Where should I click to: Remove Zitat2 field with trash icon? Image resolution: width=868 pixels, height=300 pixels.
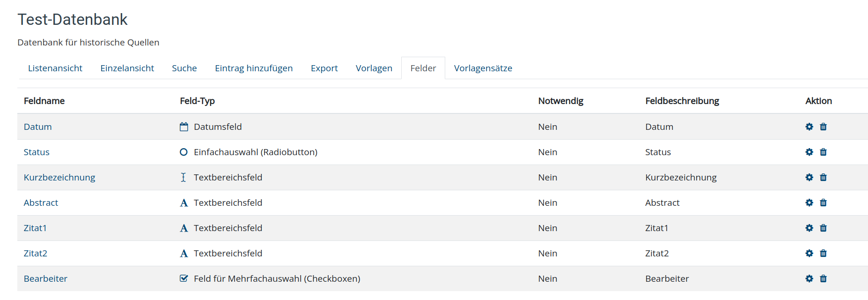[823, 253]
